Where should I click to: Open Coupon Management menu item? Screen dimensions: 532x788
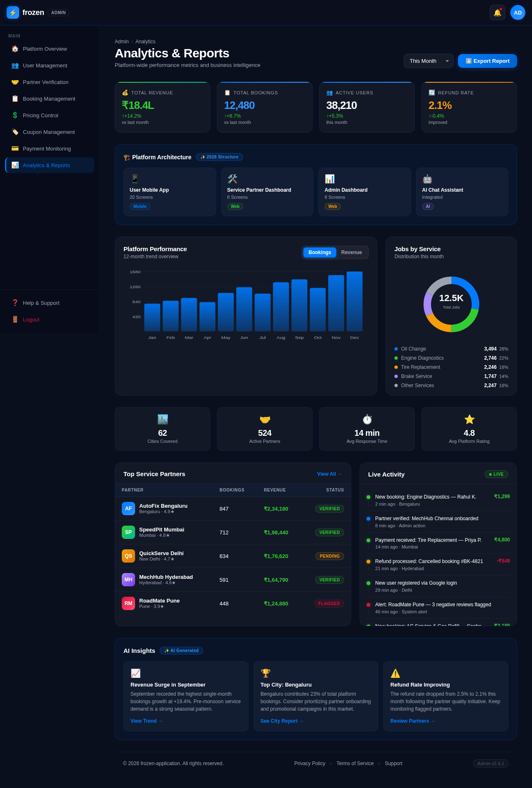click(x=49, y=132)
